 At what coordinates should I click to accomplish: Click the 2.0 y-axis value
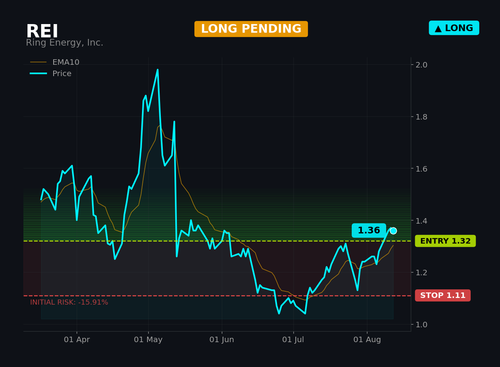421,65
